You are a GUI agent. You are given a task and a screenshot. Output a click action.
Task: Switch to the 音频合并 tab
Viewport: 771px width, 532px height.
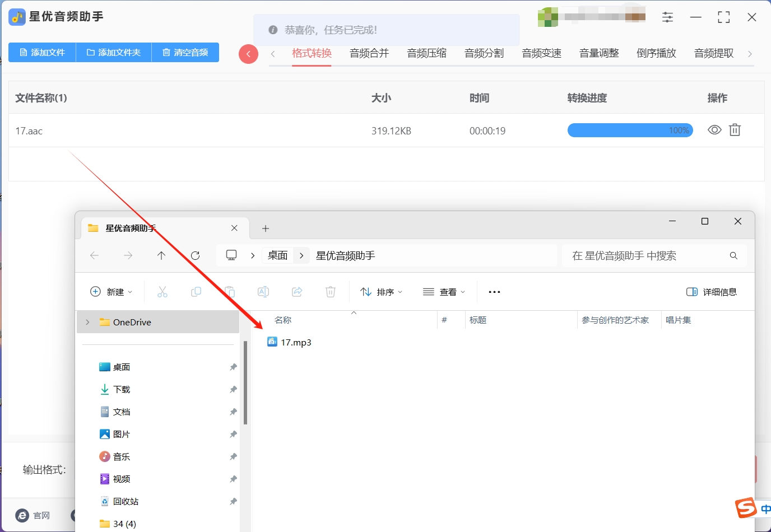click(369, 53)
